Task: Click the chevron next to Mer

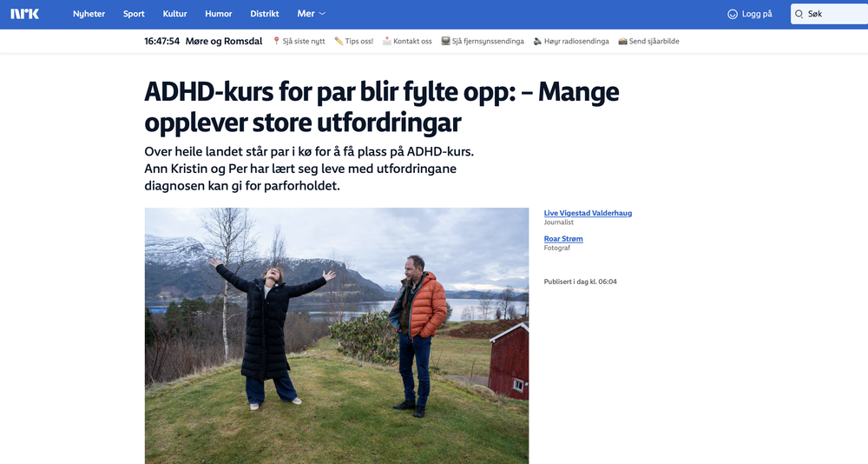Action: [322, 14]
